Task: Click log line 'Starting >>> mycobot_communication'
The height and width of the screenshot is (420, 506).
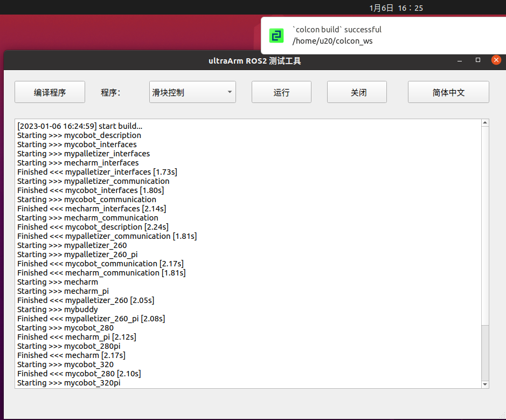Action: [86, 199]
